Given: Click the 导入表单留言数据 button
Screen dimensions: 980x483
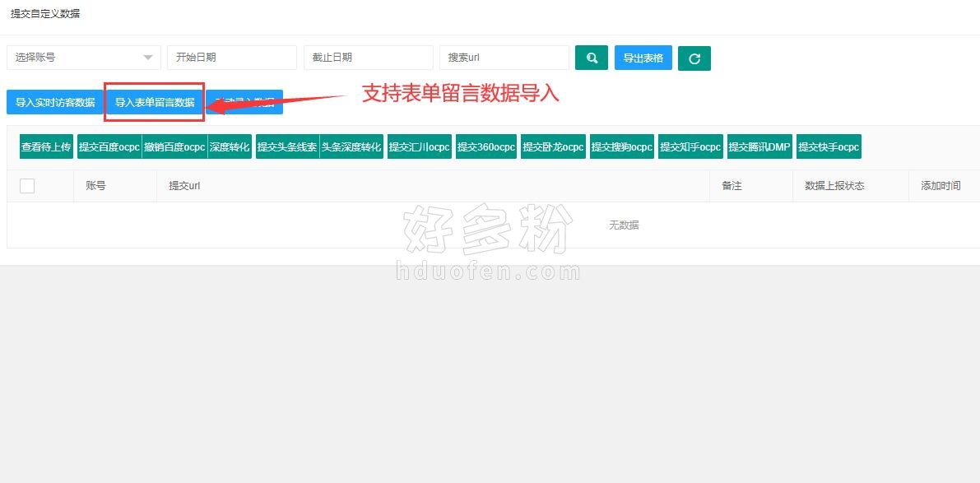Looking at the screenshot, I should pyautogui.click(x=155, y=103).
